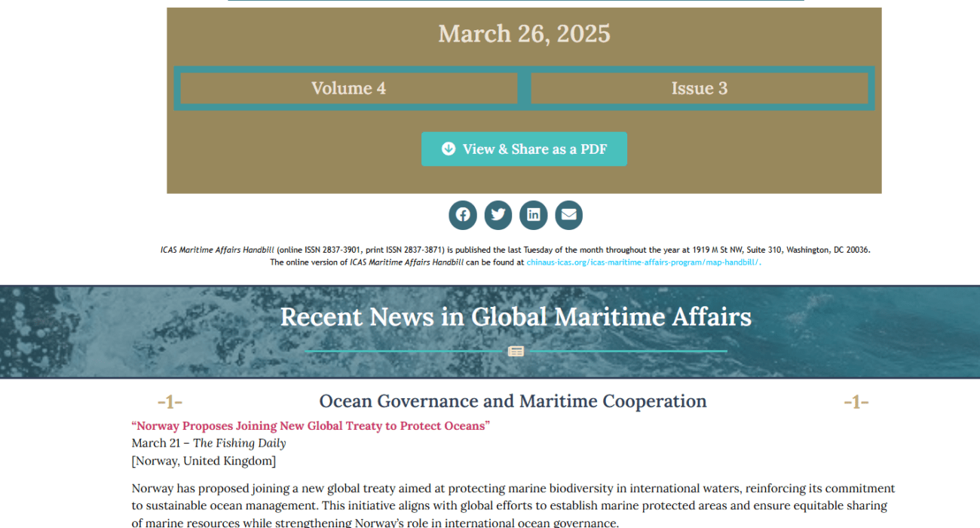The width and height of the screenshot is (980, 528).
Task: Open the chinaus-icas.org map-handbill link
Action: [644, 262]
